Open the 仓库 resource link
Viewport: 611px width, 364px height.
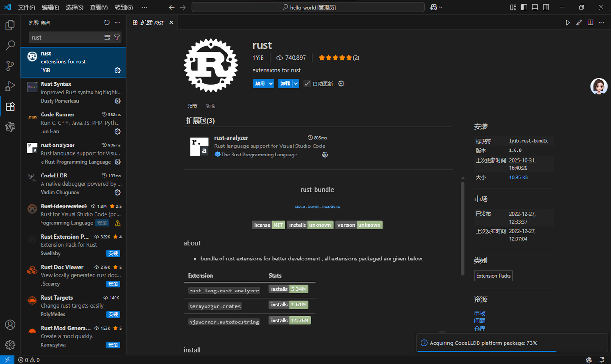point(480,328)
